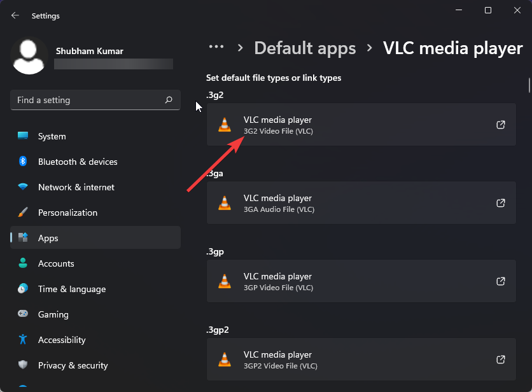This screenshot has height=392, width=532.
Task: Open Bluetooth & devices settings
Action: click(95, 162)
